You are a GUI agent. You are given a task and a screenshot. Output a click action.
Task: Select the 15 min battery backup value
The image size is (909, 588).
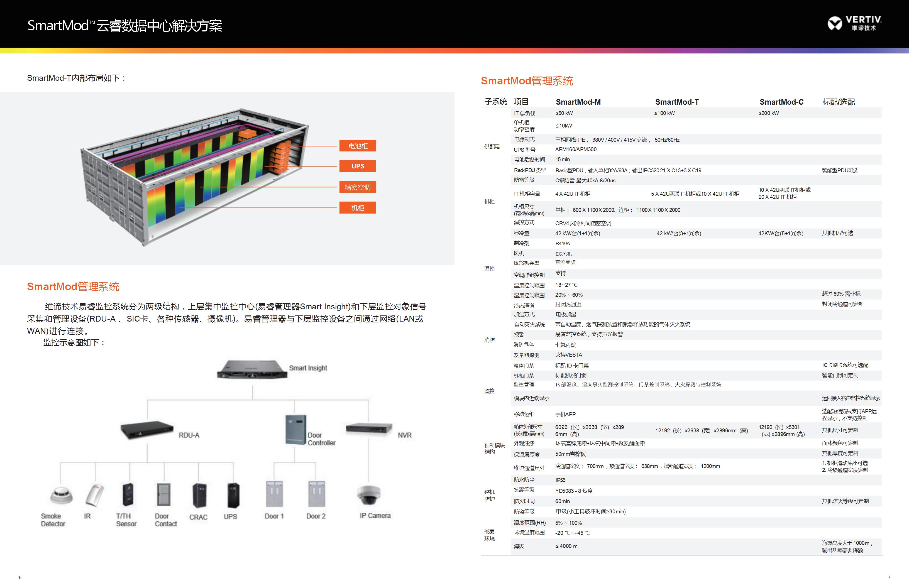[562, 159]
